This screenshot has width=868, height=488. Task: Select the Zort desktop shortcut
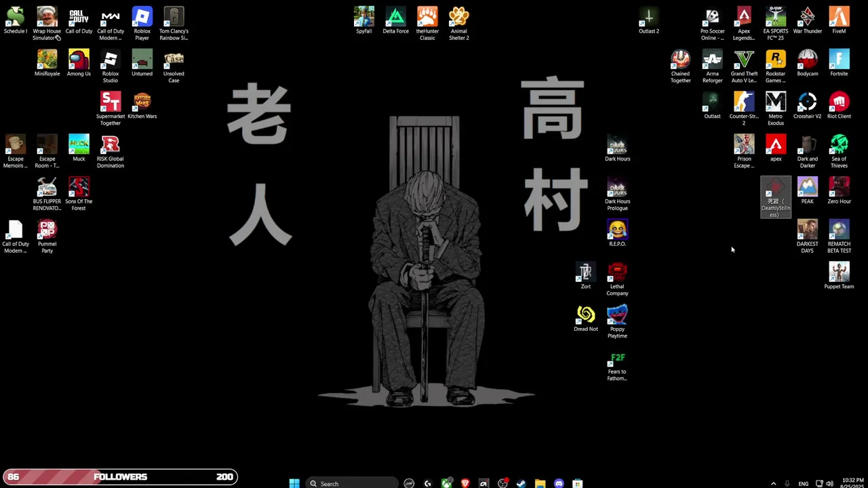[586, 277]
